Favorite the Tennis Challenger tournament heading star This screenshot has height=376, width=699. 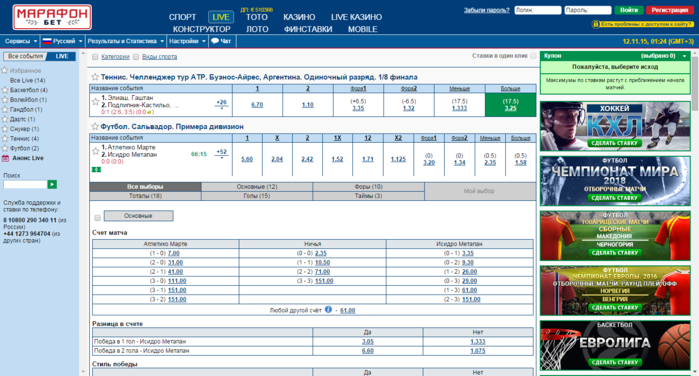(x=95, y=77)
